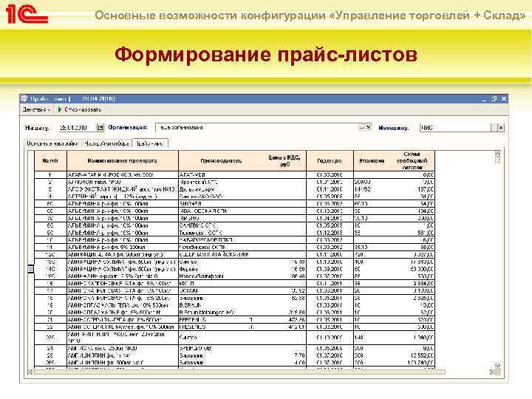Switch to the Основные настройки tab
This screenshot has width=532, height=399.
click(52, 143)
